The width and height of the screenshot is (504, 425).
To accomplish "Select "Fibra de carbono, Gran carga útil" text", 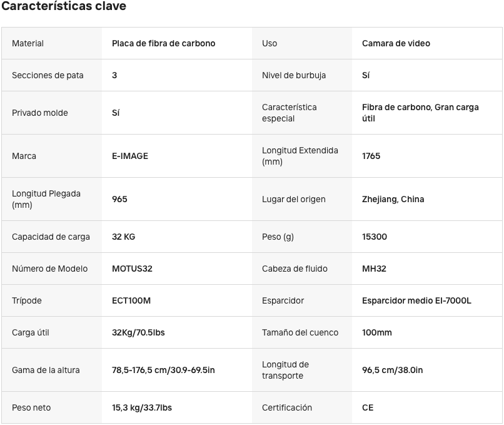I will click(x=420, y=113).
